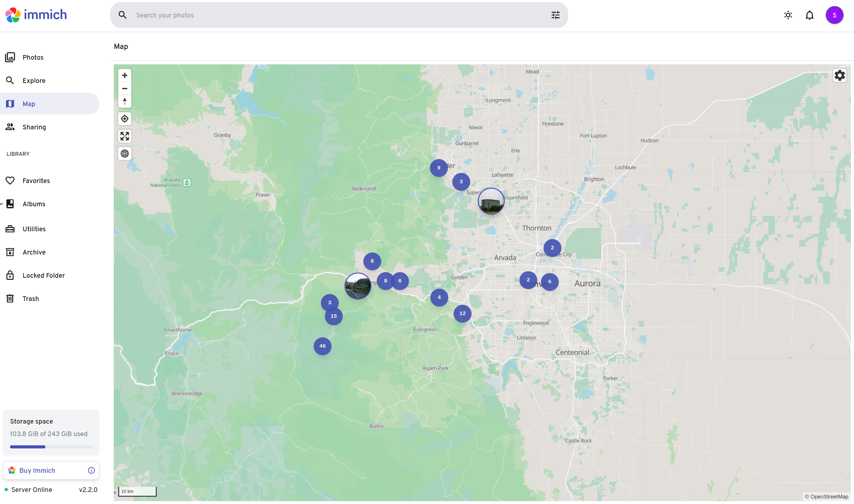Open the Locked Folder page
The image size is (854, 504).
coord(44,276)
